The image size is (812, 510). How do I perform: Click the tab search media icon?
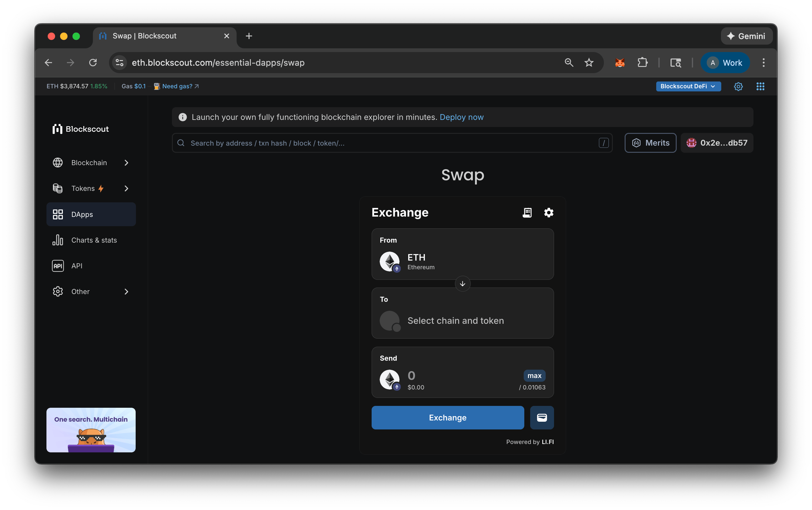pos(675,63)
